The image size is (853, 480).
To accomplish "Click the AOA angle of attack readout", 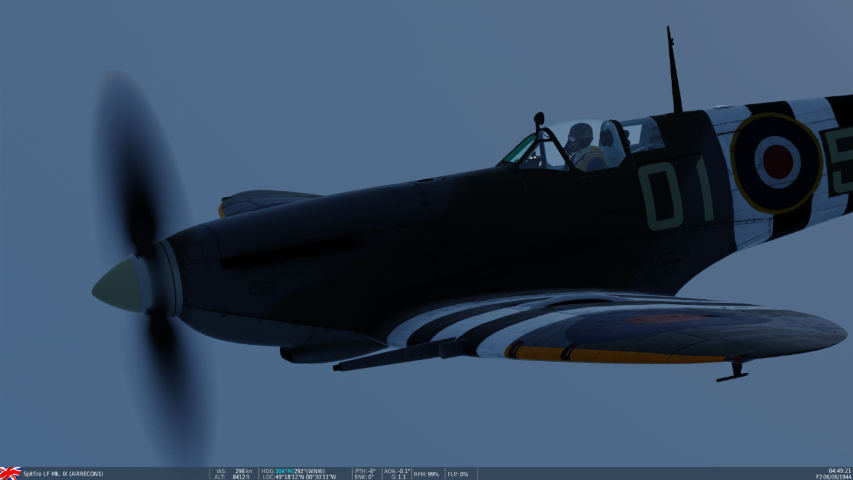I will 397,470.
